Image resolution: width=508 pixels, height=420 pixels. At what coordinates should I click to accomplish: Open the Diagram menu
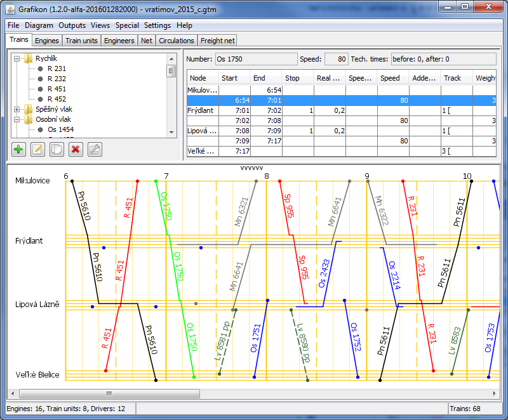(39, 25)
